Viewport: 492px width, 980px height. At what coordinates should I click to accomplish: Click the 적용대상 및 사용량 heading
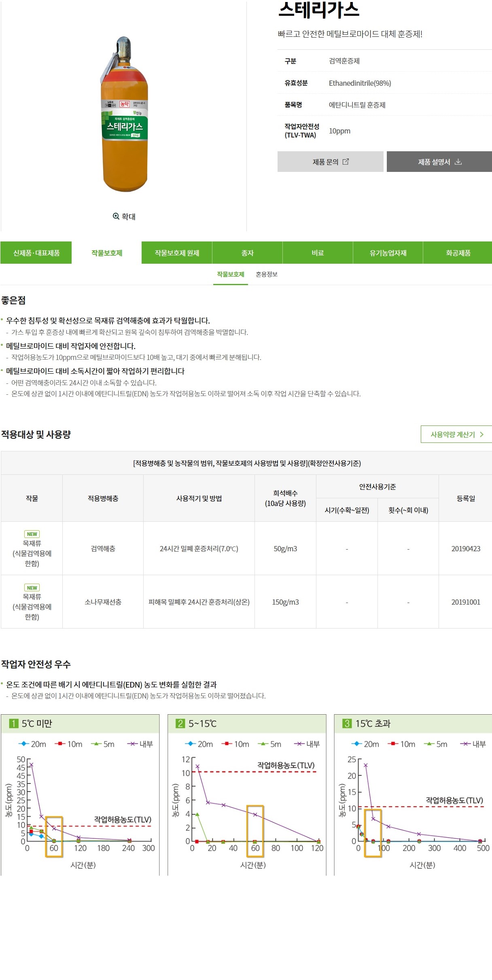tap(36, 434)
